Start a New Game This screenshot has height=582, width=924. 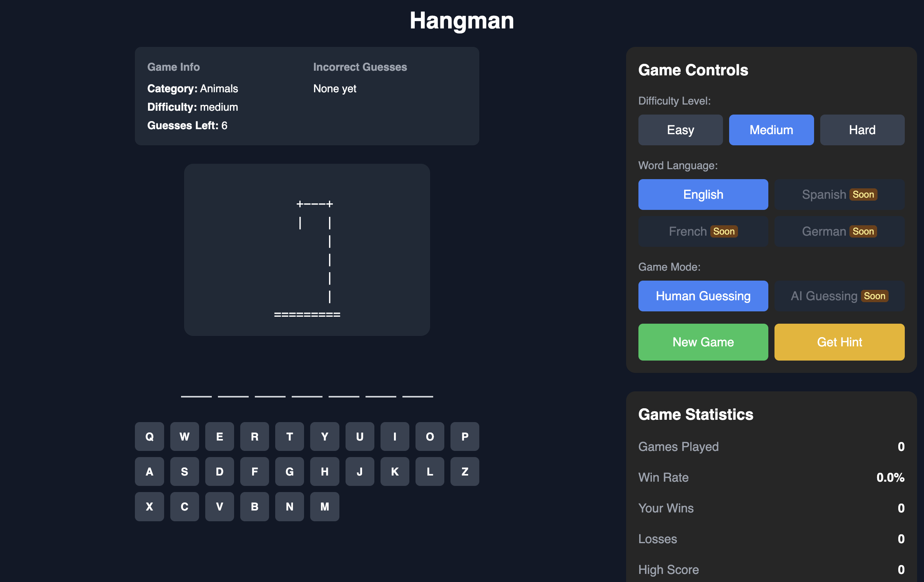tap(703, 342)
